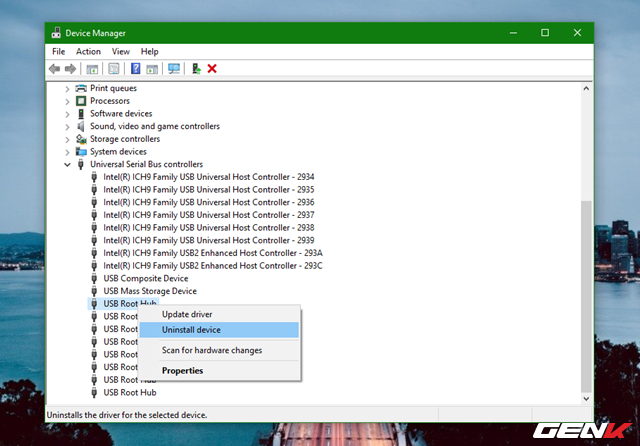
Task: Select USB Mass Storage Device entry
Action: (150, 291)
